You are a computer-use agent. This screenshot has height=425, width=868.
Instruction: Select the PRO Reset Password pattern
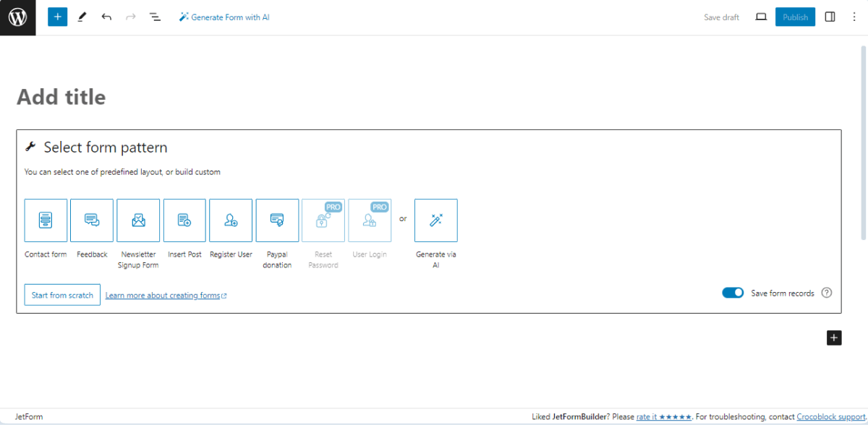point(323,220)
